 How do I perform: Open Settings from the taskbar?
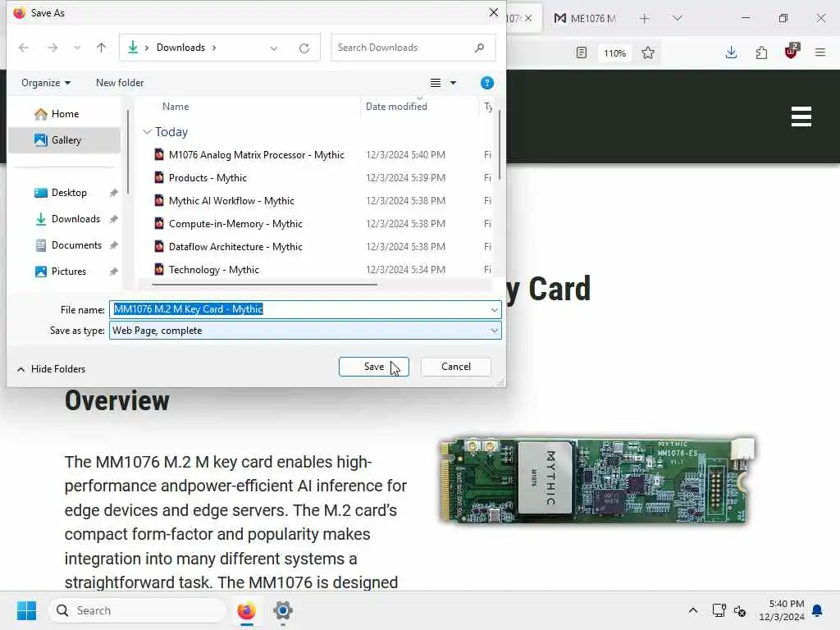click(283, 610)
